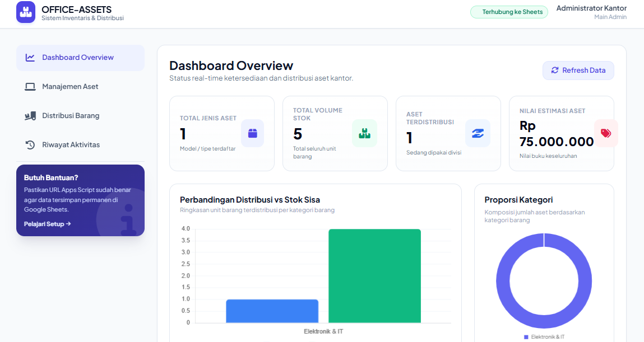Open the Dashboard Overview menu item
This screenshot has width=644, height=342.
pos(81,58)
